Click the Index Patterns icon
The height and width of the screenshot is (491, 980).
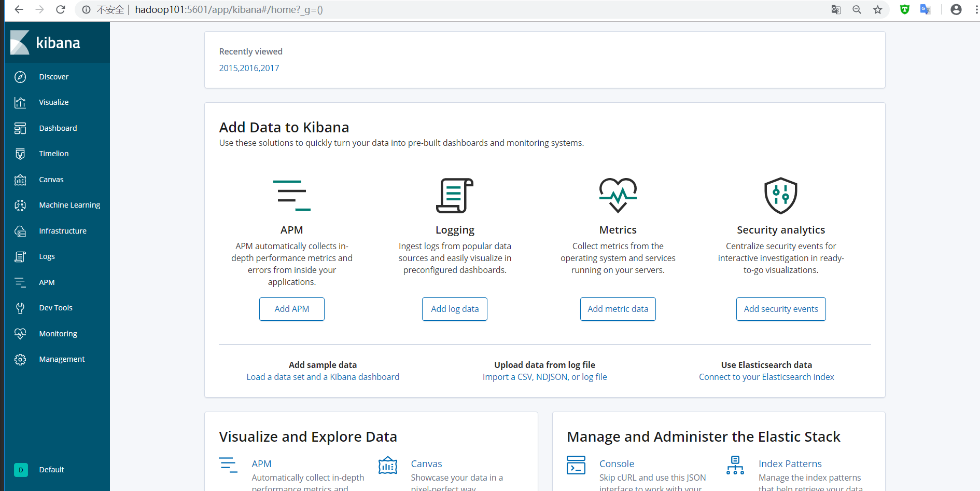click(x=735, y=465)
